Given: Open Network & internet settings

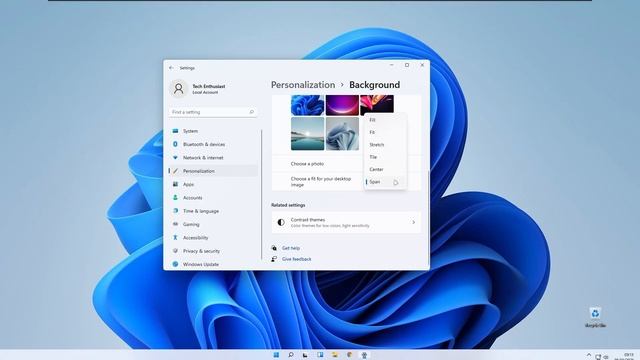Looking at the screenshot, I should pos(213,158).
